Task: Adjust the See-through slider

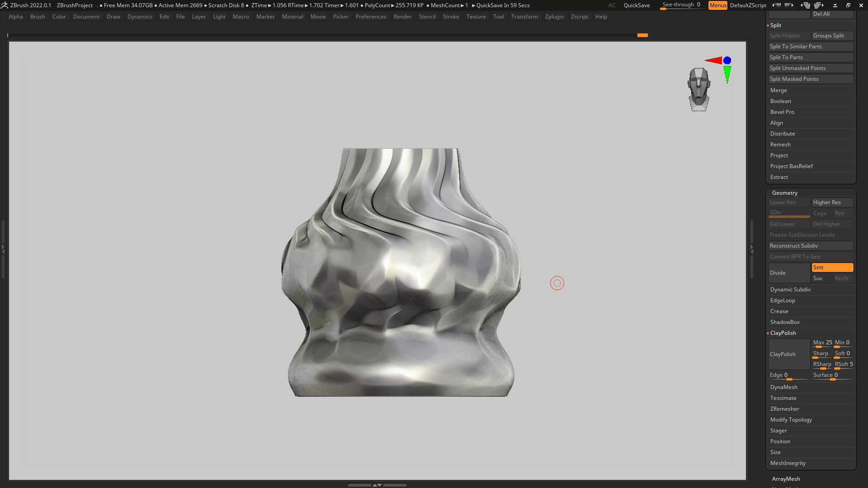Action: [x=681, y=5]
